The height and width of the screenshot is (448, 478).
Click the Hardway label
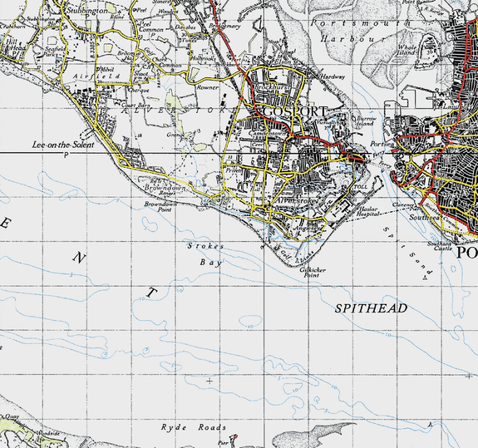[x=333, y=76]
